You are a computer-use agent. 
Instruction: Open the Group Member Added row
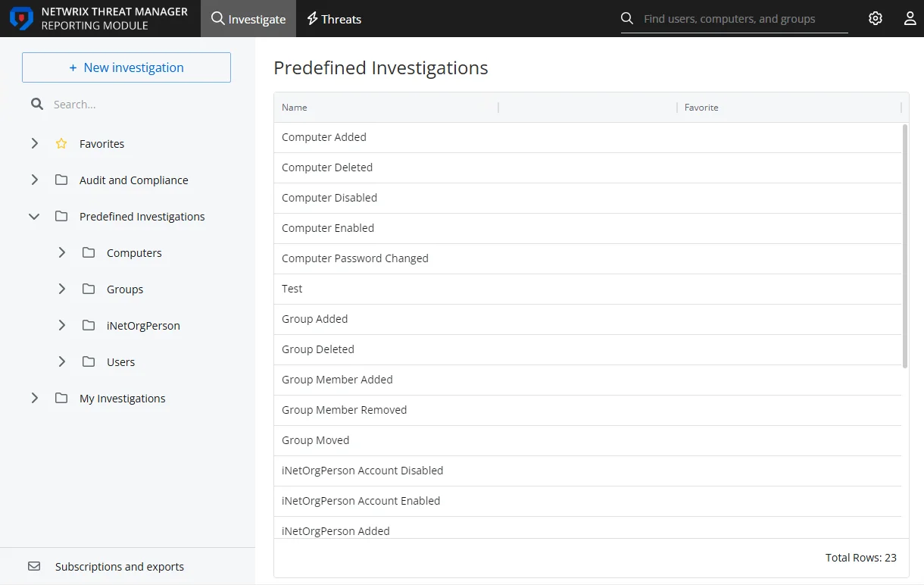[x=588, y=380]
